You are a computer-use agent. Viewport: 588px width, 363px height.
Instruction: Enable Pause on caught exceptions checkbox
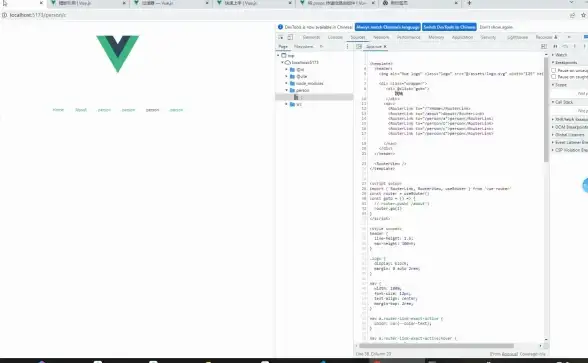click(x=554, y=76)
